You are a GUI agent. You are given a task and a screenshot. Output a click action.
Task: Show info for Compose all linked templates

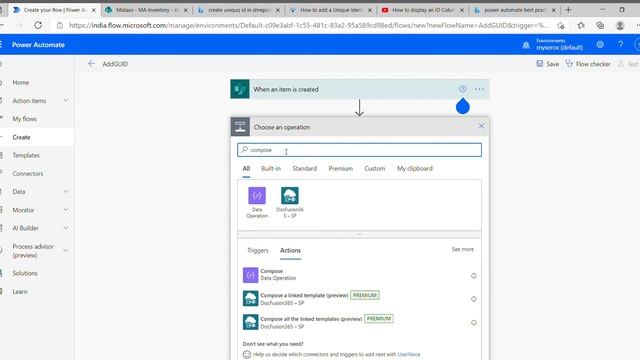[x=473, y=322]
